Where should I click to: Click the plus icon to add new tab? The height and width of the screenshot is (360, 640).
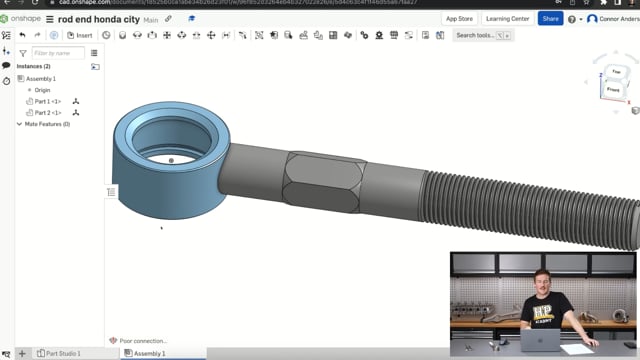pyautogui.click(x=22, y=353)
